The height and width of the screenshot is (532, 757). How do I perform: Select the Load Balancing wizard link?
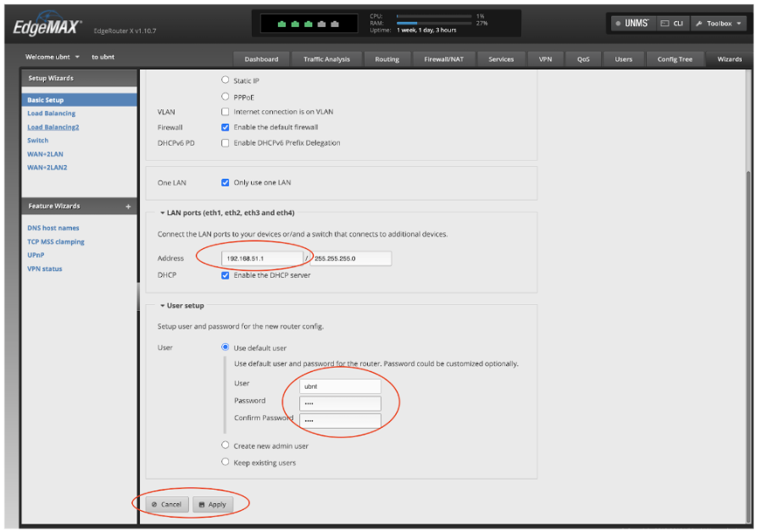(x=51, y=113)
